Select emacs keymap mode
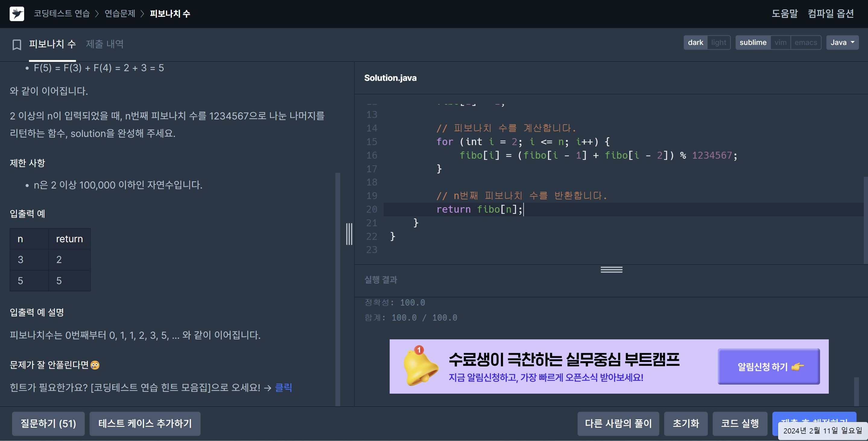 click(805, 43)
